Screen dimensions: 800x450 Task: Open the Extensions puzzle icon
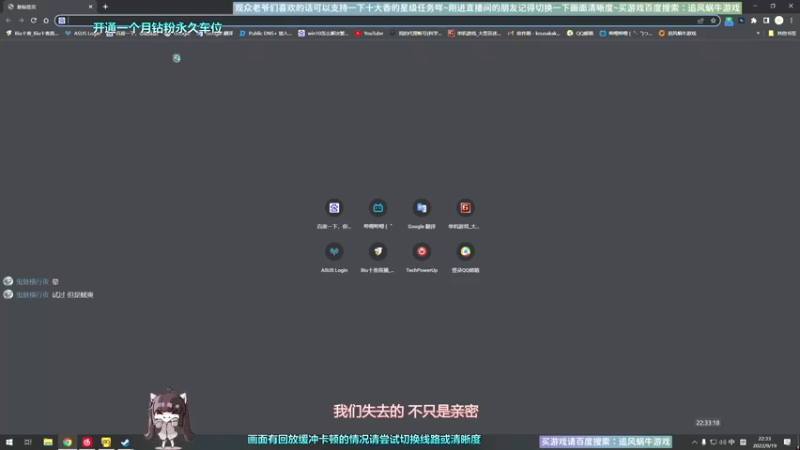pos(754,20)
